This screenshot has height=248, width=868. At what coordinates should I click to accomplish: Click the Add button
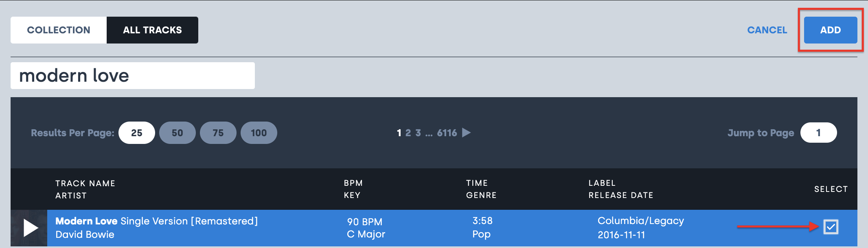[x=831, y=30]
